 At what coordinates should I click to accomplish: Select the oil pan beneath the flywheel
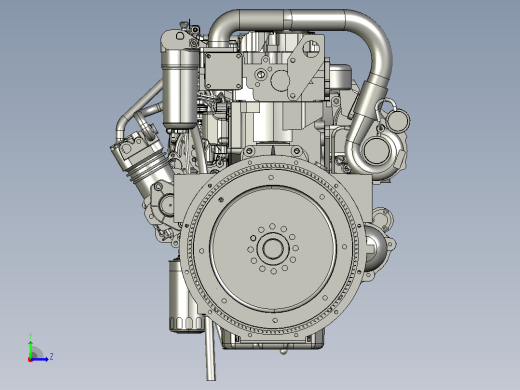(273, 340)
